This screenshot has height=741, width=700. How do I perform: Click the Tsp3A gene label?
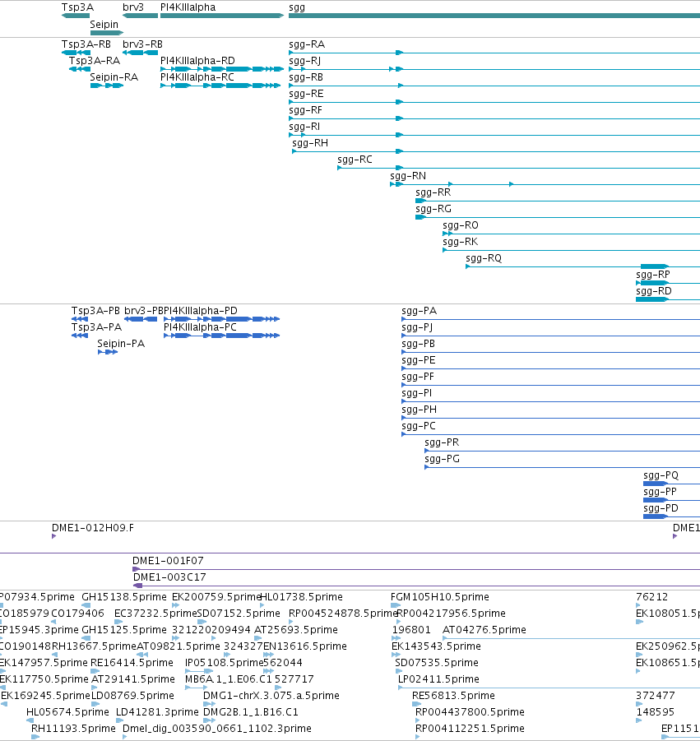tap(77, 7)
